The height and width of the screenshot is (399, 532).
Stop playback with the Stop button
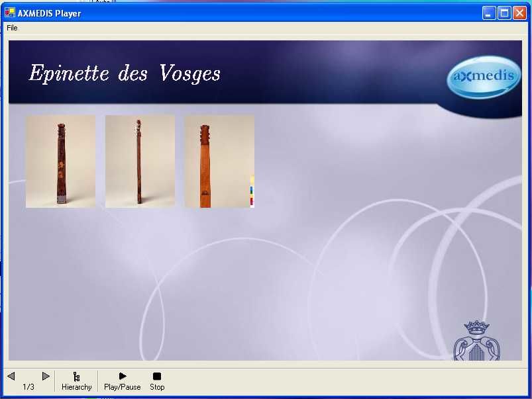click(x=157, y=380)
